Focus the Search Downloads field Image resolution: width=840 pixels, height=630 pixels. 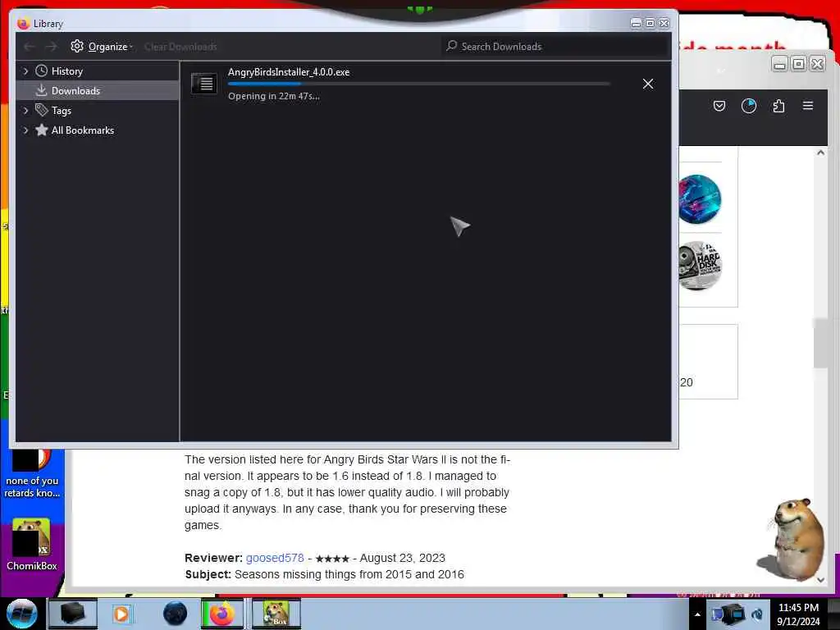point(556,47)
